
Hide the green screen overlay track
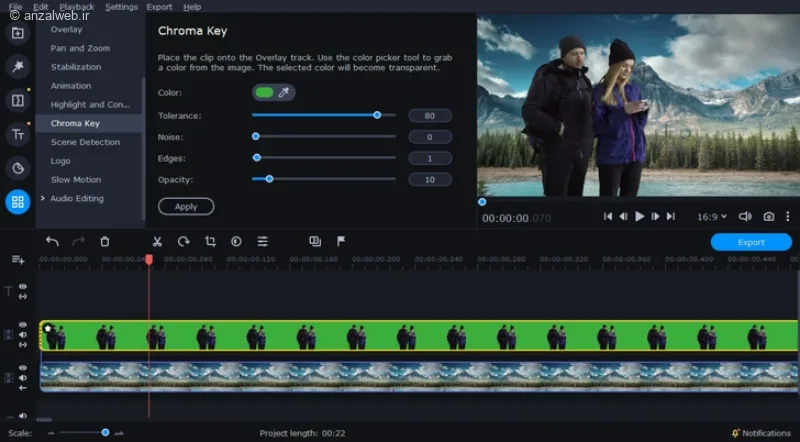point(23,325)
